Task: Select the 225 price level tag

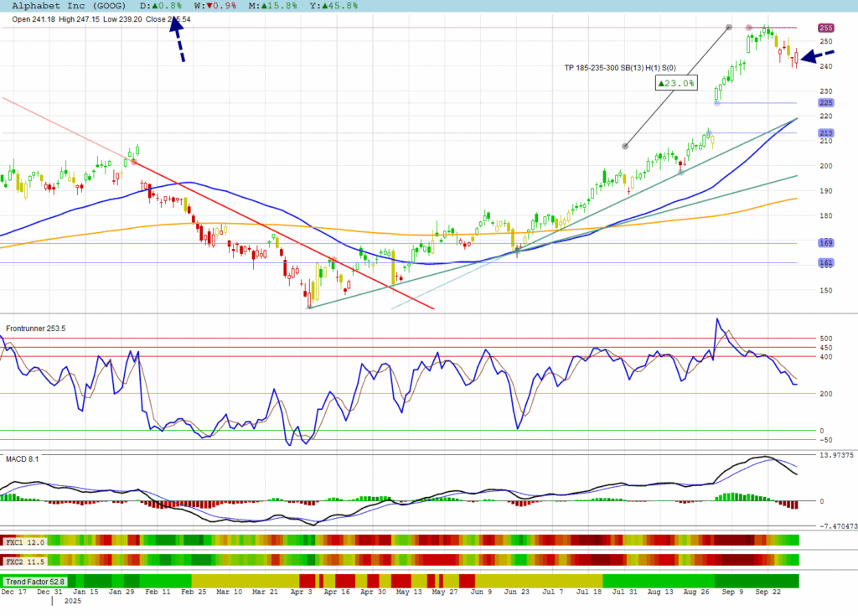Action: 825,103
